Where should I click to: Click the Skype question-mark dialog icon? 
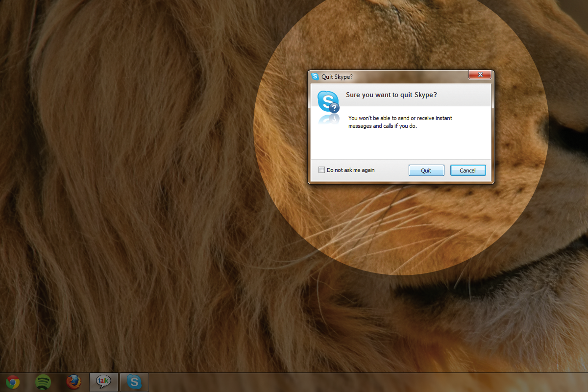point(328,102)
